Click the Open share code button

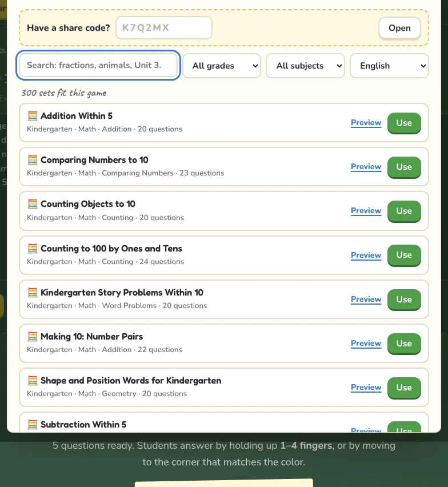(399, 28)
